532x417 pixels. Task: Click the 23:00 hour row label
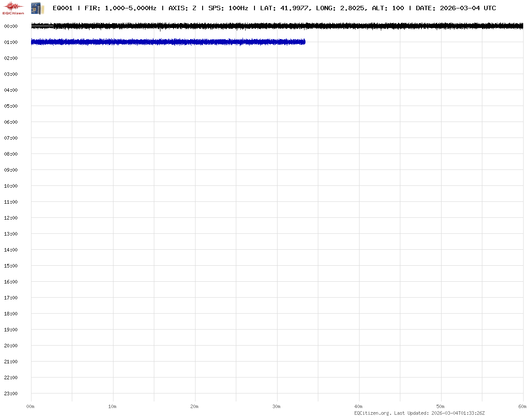click(x=11, y=393)
